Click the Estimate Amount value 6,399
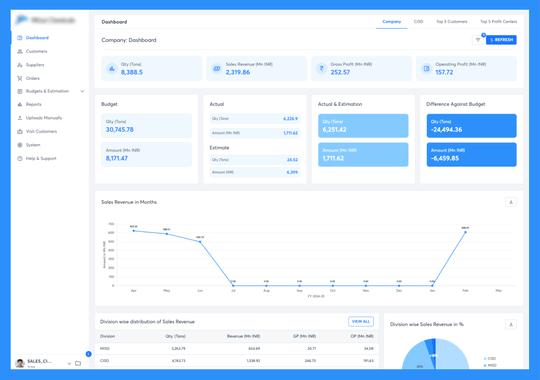The height and width of the screenshot is (380, 540). [x=292, y=172]
